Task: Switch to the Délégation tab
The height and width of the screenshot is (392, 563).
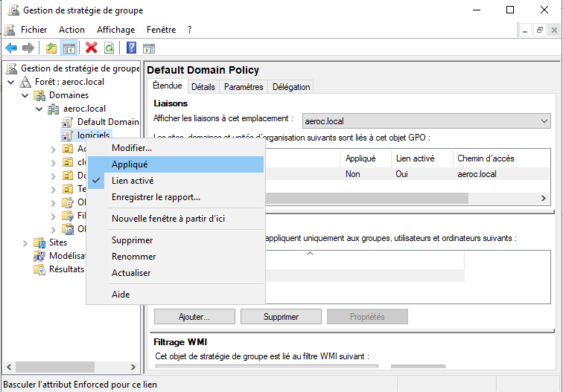Action: pos(291,87)
